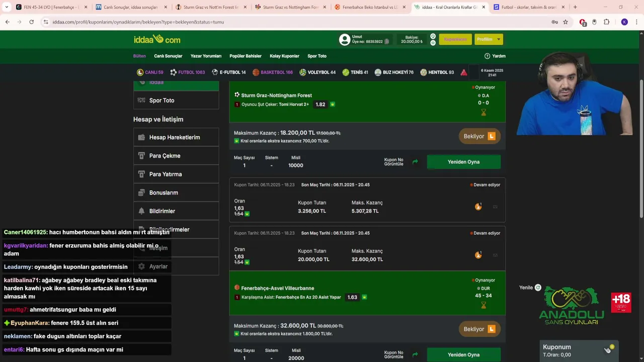This screenshot has width=644, height=362.
Task: Collapse the 20.000,00 TL coupon row
Action: (x=367, y=248)
